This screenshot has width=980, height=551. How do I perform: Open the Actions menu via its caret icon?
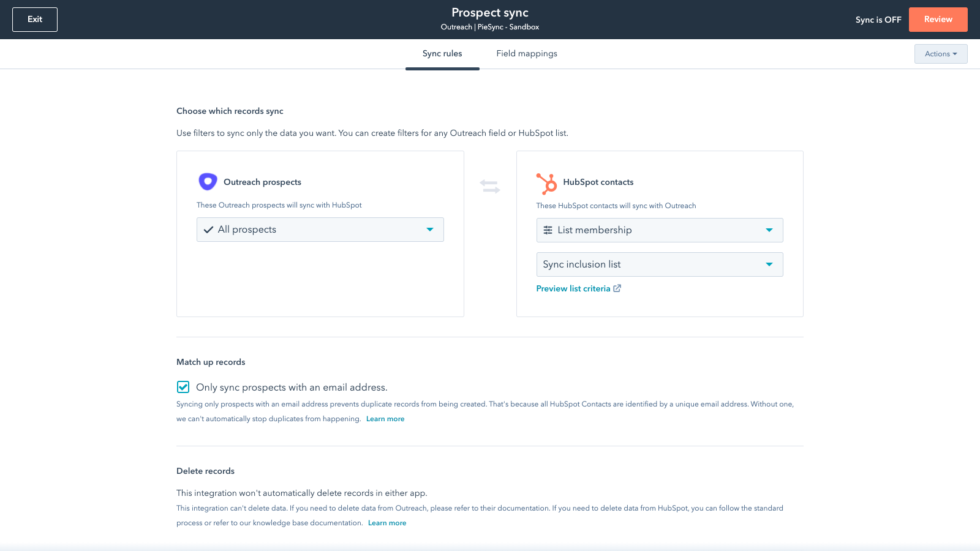[x=956, y=54]
